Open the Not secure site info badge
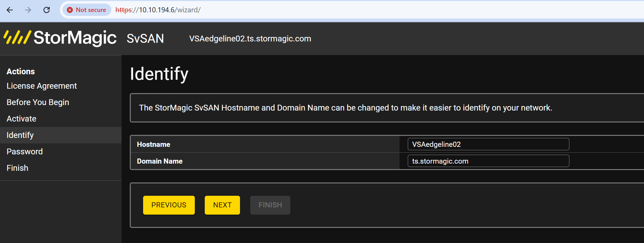644x243 pixels. tap(87, 10)
